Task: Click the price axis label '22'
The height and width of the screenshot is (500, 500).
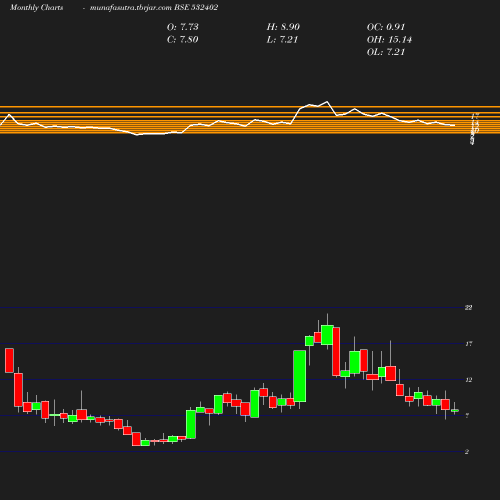Action: coord(468,307)
